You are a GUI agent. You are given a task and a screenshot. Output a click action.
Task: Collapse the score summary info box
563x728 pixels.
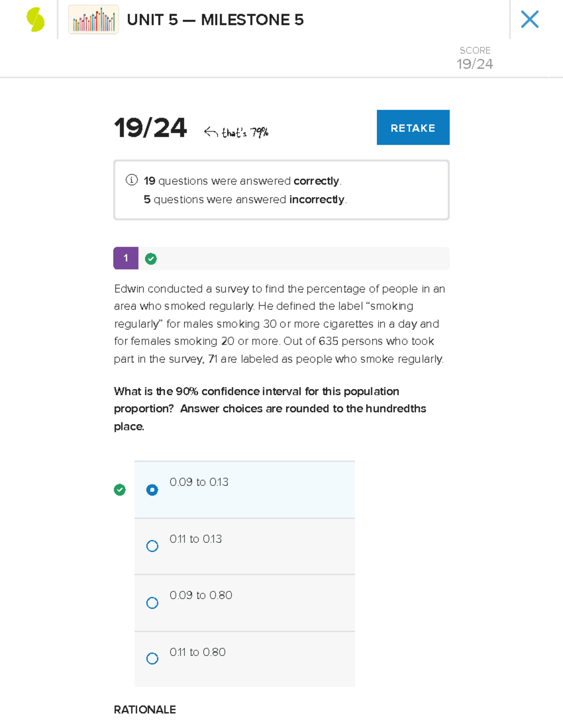pyautogui.click(x=281, y=189)
